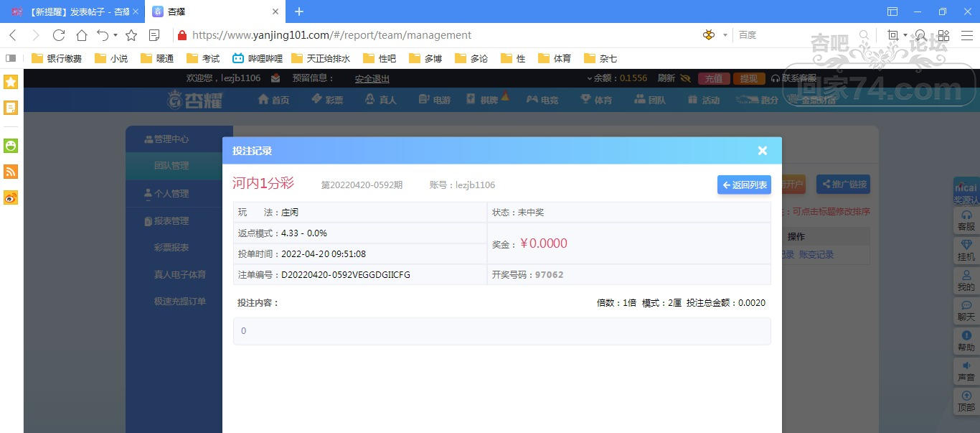980x433 pixels.
Task: Go back using the browser back arrow
Action: pyautogui.click(x=13, y=34)
